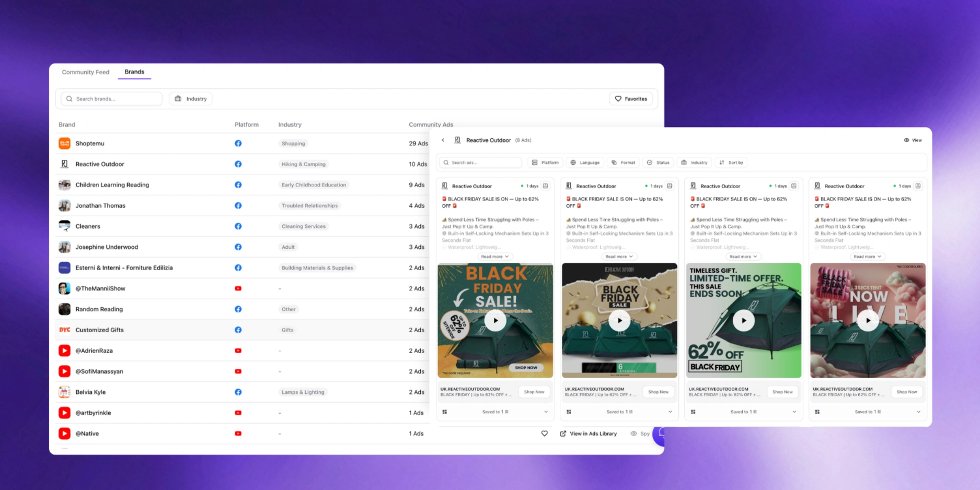
Task: Click inside the Search ads input field
Action: coord(480,162)
